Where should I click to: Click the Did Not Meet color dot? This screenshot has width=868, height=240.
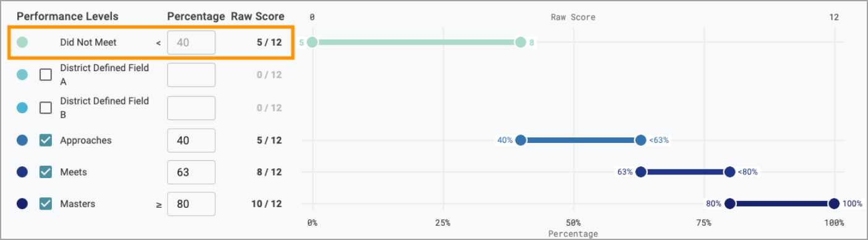click(x=22, y=43)
